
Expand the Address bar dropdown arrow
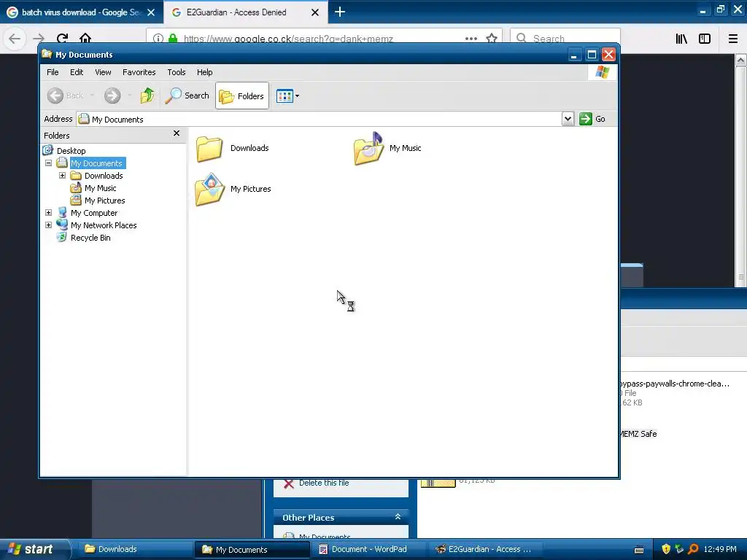pos(568,119)
